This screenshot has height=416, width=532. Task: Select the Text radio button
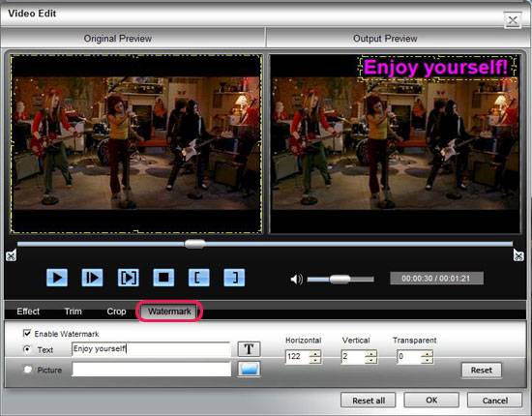27,349
